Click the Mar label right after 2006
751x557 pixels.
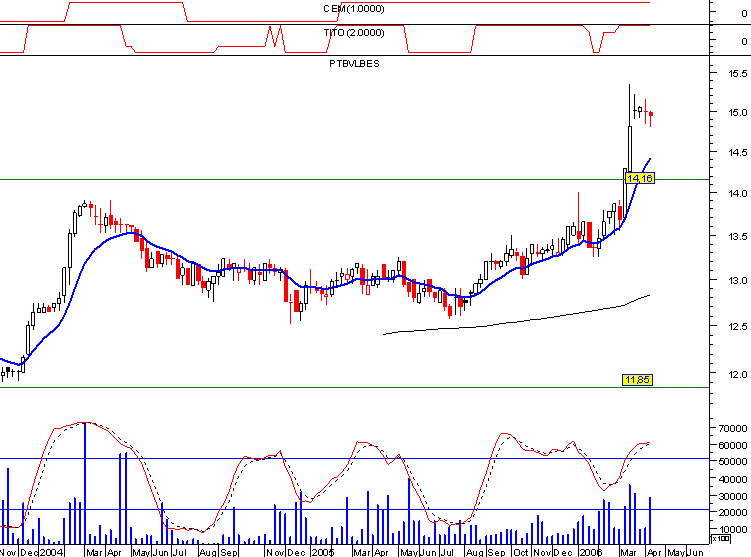628,552
